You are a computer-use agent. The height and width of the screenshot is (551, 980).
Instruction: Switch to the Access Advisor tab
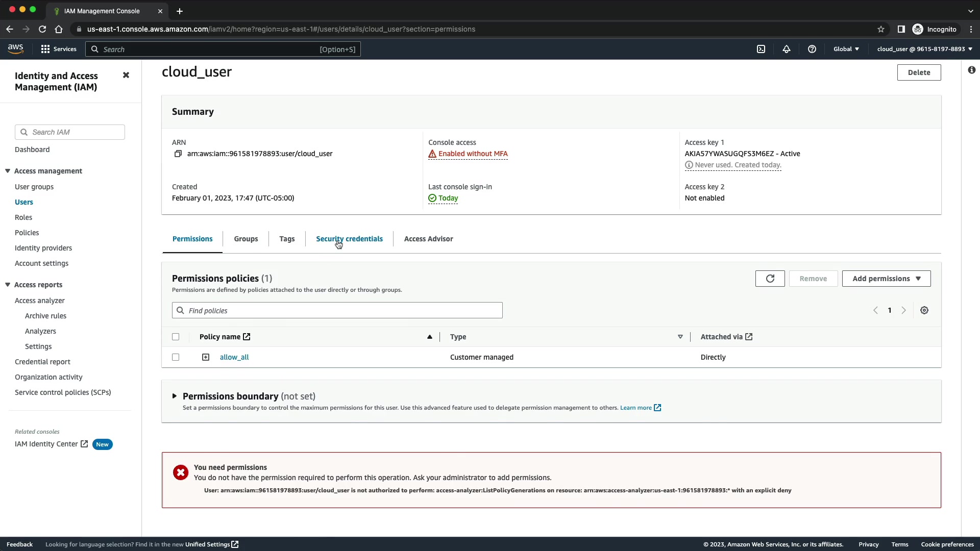(x=428, y=239)
